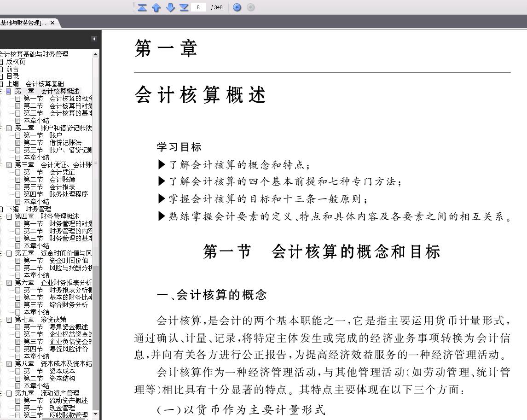The width and height of the screenshot is (527, 420).
Task: Click the page icon beside 第四节 账务处理程序
Action: tap(18, 194)
